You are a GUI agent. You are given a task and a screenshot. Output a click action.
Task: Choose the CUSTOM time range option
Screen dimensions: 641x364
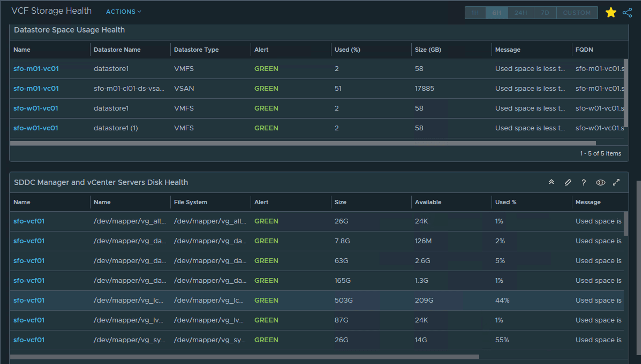pos(577,13)
